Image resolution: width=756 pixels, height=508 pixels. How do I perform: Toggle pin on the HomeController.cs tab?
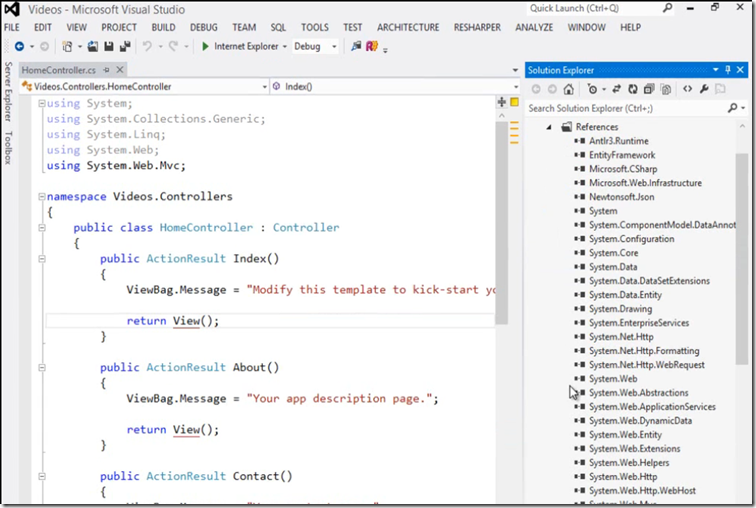click(x=107, y=70)
